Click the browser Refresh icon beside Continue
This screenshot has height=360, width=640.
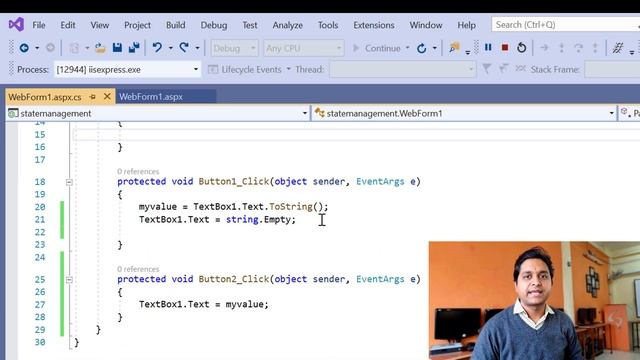point(422,49)
